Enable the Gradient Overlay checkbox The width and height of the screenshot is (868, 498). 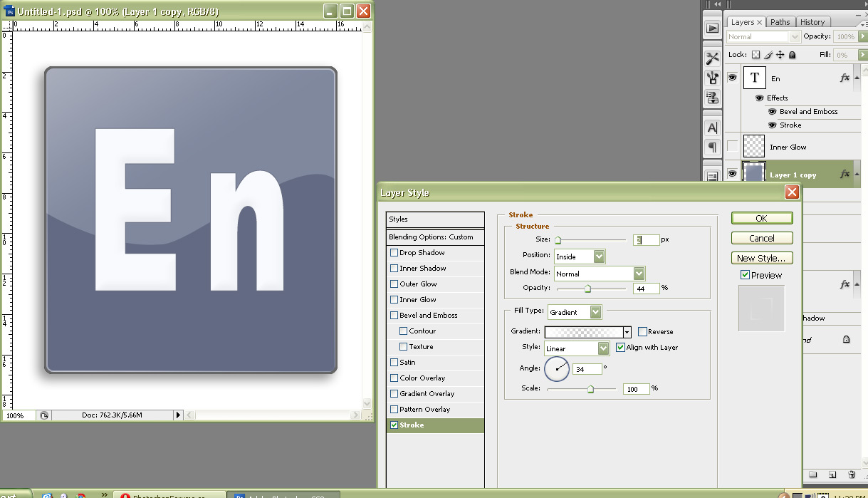394,393
